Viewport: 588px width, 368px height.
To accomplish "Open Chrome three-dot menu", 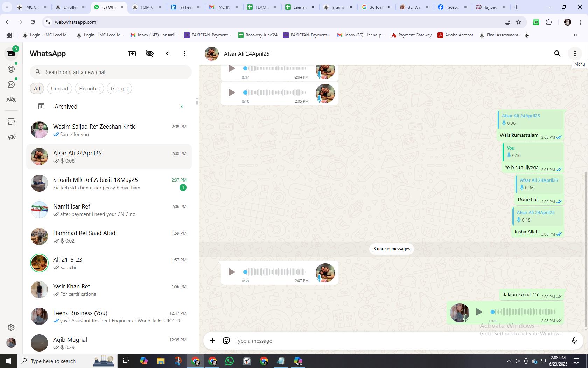I will tap(580, 22).
